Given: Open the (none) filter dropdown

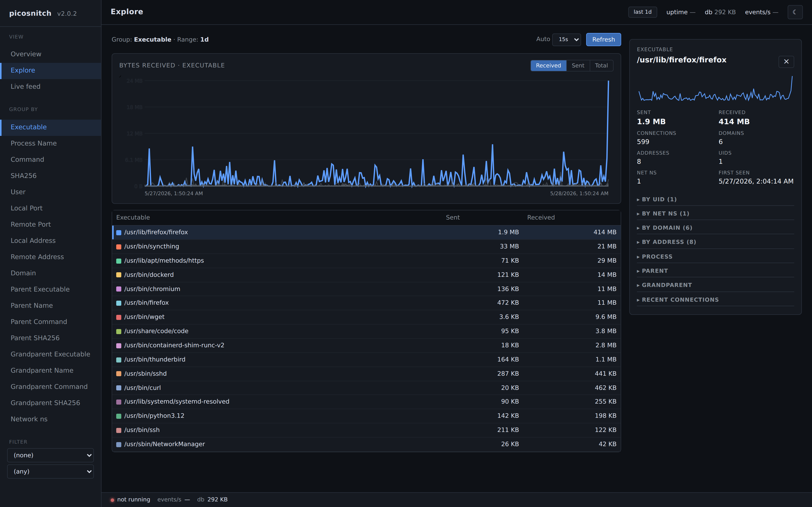Looking at the screenshot, I should tap(50, 455).
